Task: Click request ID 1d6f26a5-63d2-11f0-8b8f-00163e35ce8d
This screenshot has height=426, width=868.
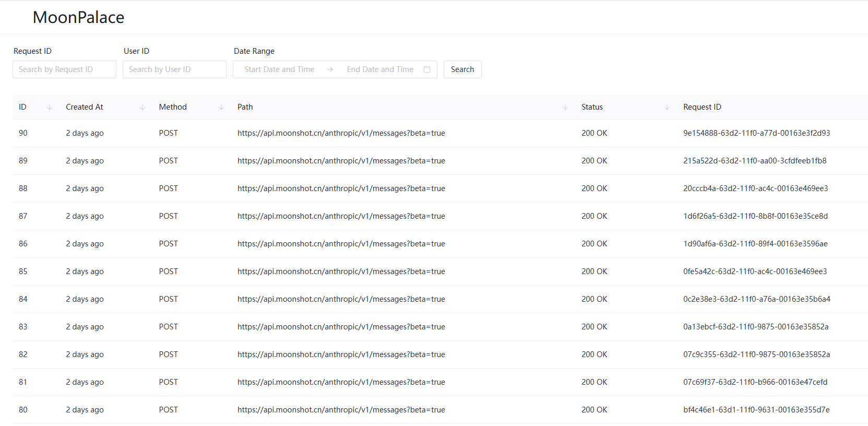Action: [755, 216]
